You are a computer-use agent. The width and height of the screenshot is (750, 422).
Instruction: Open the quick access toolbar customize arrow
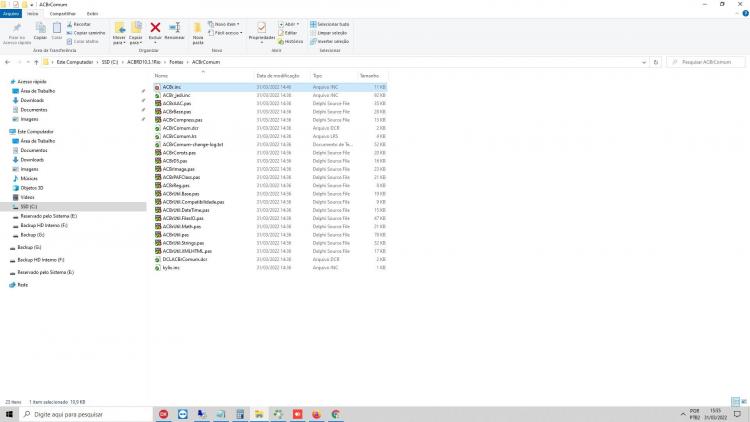32,4
